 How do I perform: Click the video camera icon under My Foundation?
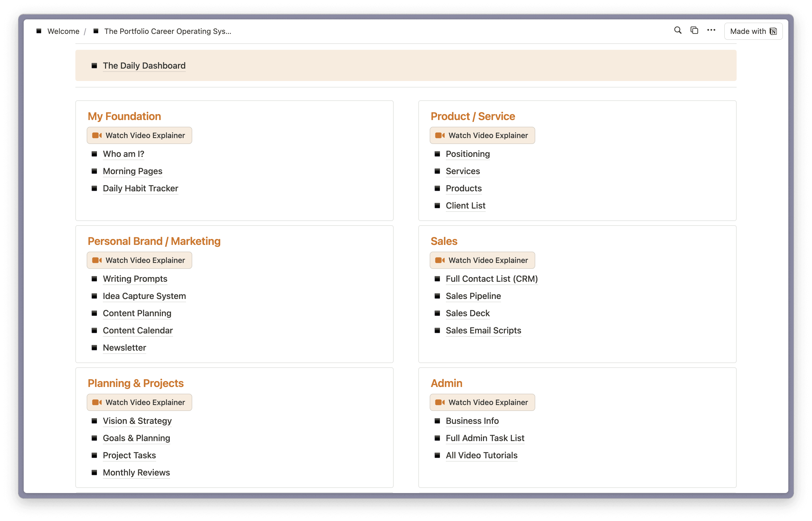coord(97,135)
